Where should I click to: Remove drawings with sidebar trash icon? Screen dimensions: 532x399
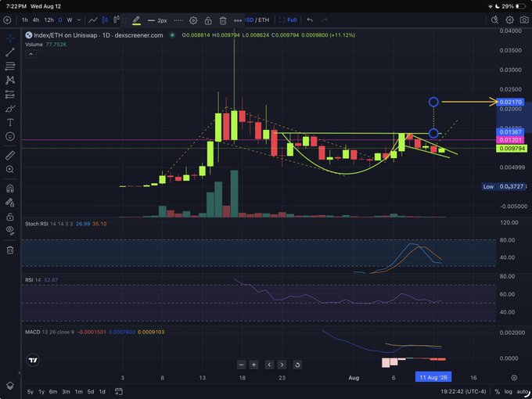point(10,250)
